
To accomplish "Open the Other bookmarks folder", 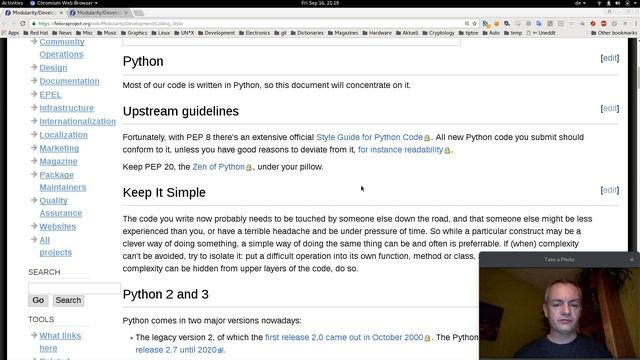I will 614,33.
